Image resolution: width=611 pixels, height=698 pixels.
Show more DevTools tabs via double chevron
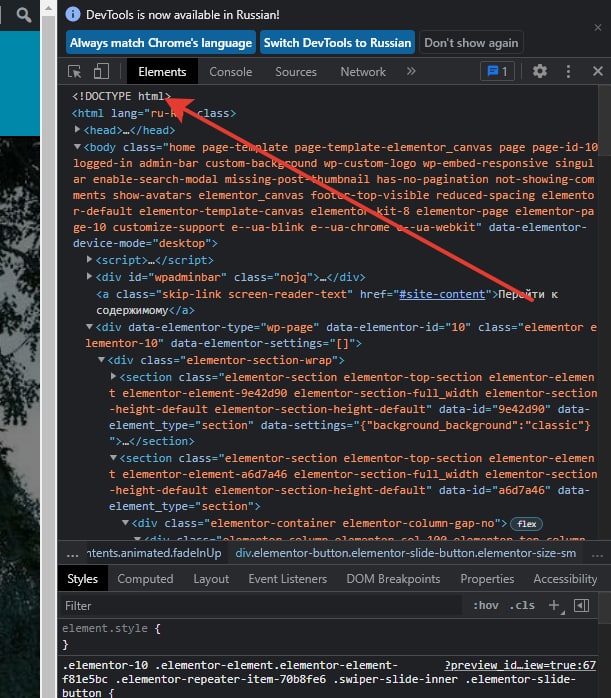coord(411,71)
